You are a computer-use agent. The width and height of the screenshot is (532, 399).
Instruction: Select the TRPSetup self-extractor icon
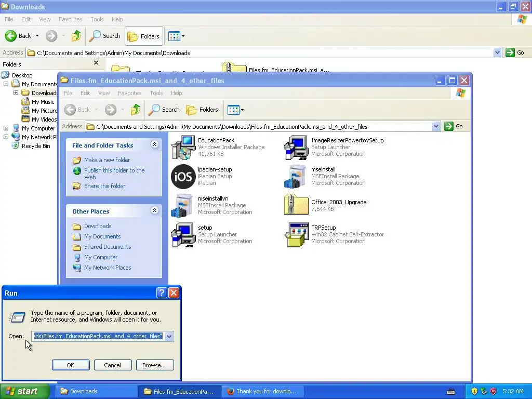(x=297, y=235)
